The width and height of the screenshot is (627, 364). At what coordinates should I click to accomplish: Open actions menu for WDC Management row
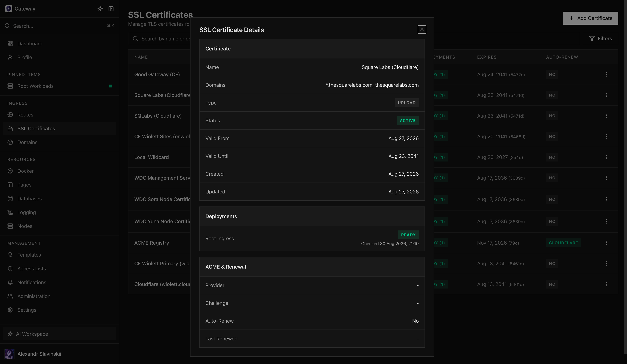(x=606, y=178)
